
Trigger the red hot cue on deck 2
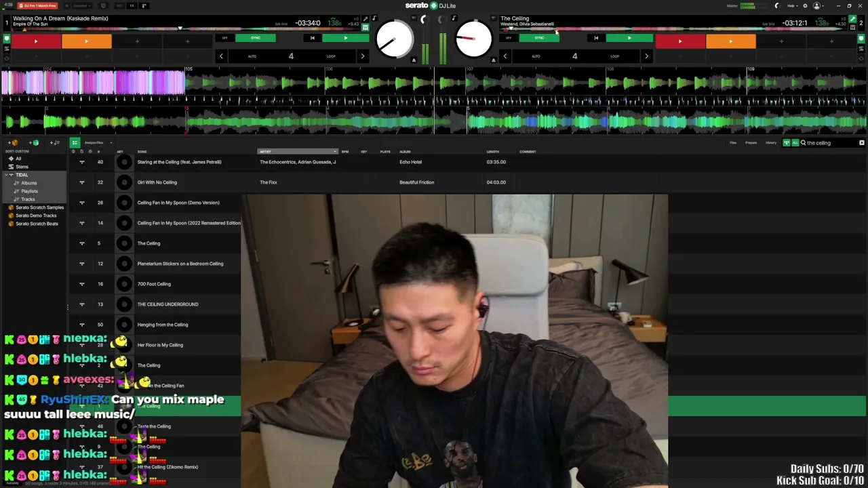pyautogui.click(x=680, y=41)
